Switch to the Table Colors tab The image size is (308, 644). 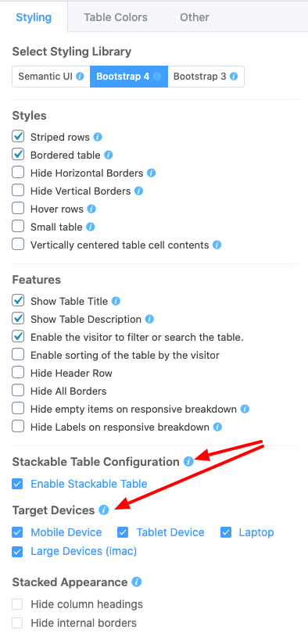[116, 17]
